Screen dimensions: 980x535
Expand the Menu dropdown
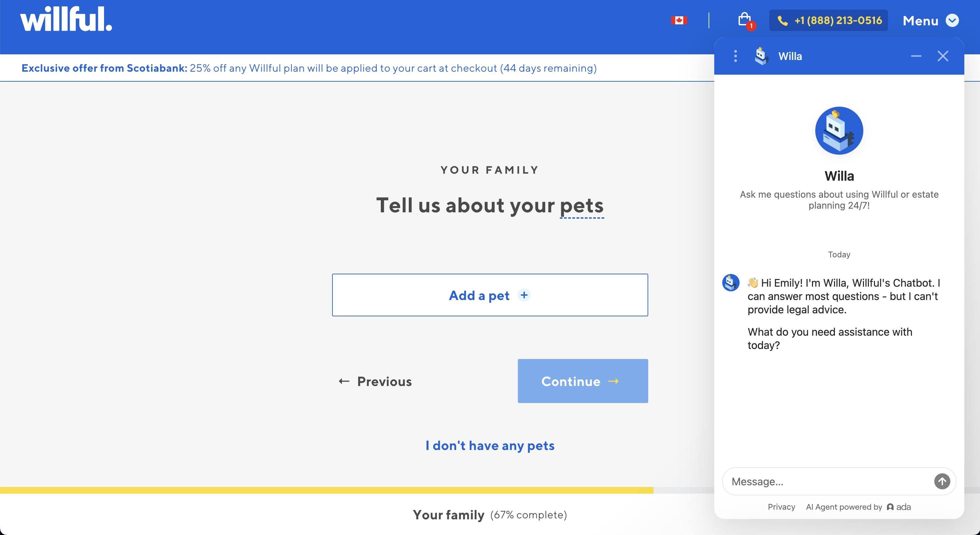click(931, 21)
